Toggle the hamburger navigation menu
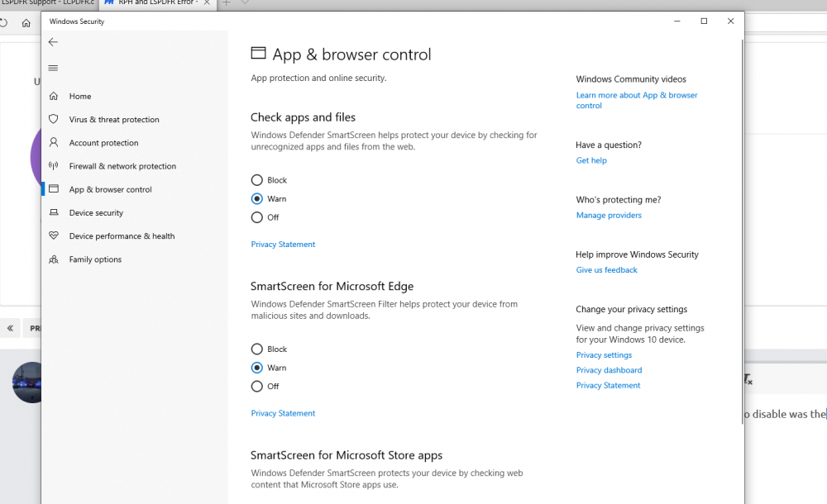Viewport: 827px width, 504px height. point(53,68)
